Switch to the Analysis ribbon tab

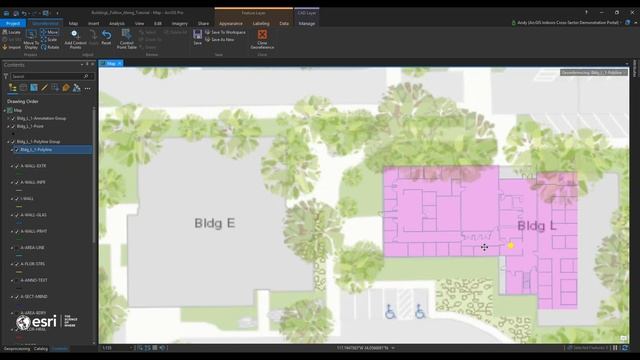click(117, 24)
